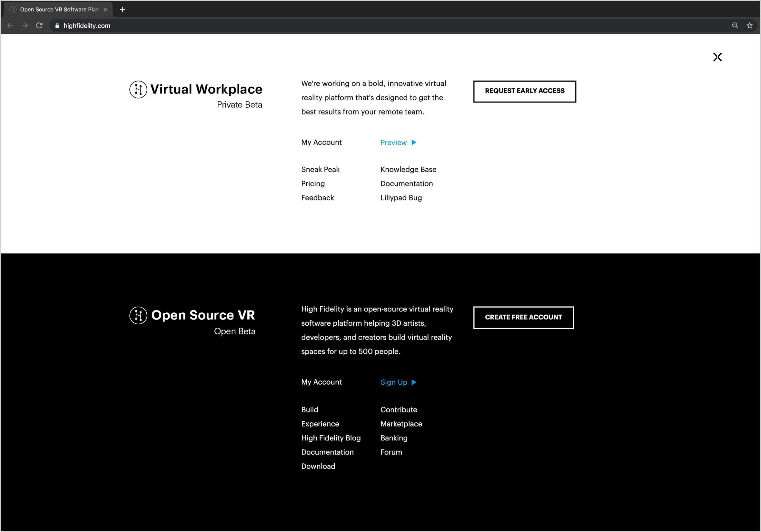Image resolution: width=761 pixels, height=532 pixels.
Task: Click the blue arrow next to Preview
Action: [x=414, y=143]
